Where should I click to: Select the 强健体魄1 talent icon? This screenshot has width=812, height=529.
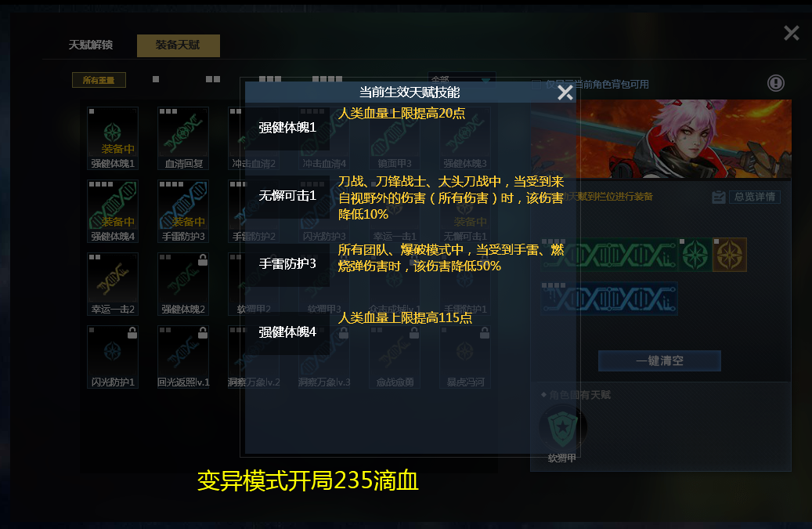[x=113, y=139]
